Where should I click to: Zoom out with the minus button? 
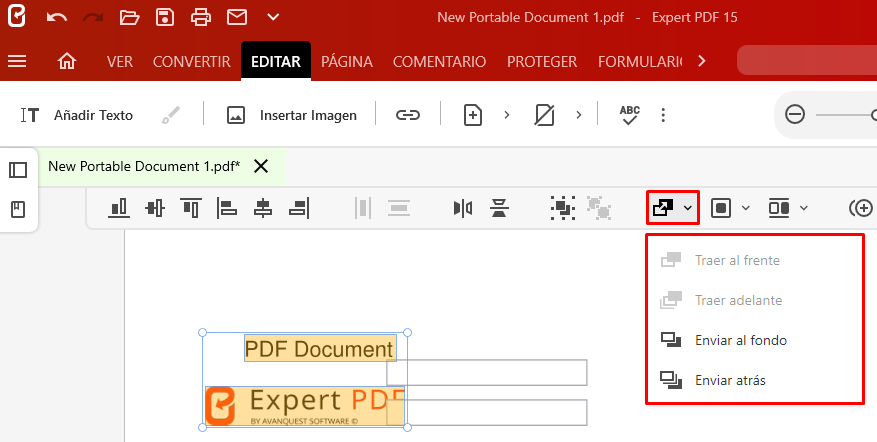(x=795, y=115)
